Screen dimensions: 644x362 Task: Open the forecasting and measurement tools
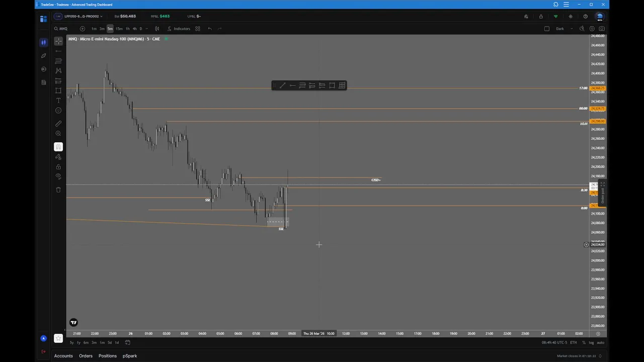pos(58,80)
